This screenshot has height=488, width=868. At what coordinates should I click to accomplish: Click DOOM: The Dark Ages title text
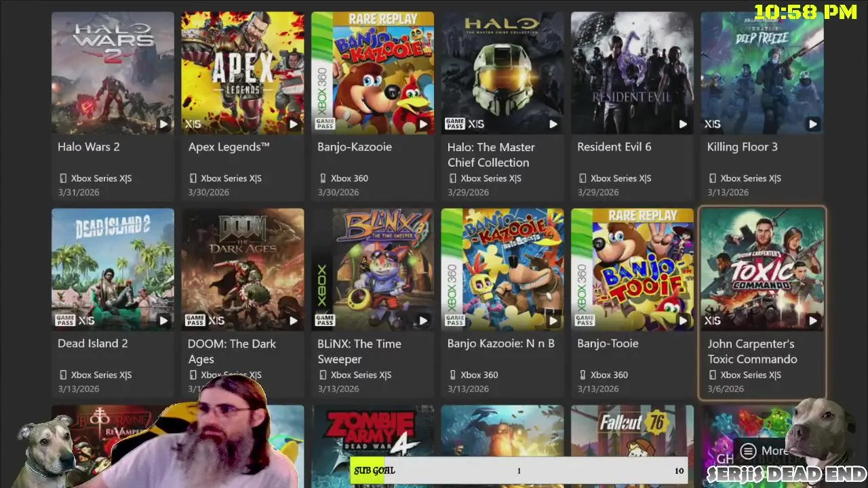point(232,351)
